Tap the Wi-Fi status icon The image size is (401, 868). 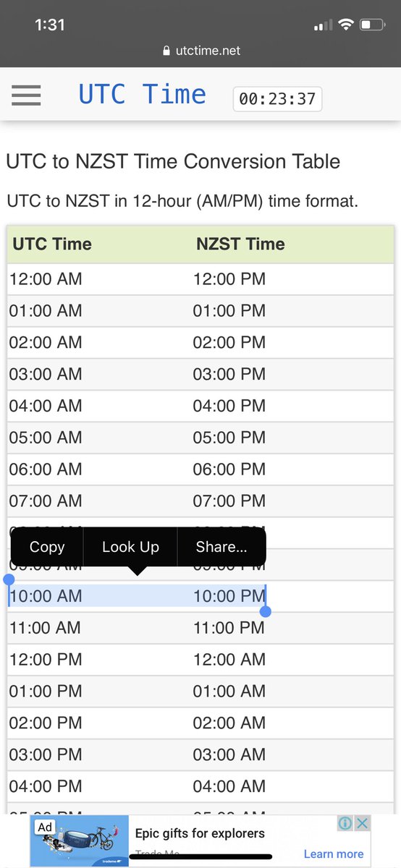pyautogui.click(x=345, y=25)
